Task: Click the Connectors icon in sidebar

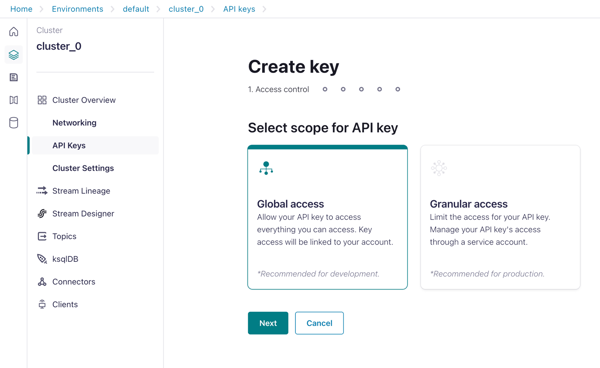Action: (x=42, y=282)
